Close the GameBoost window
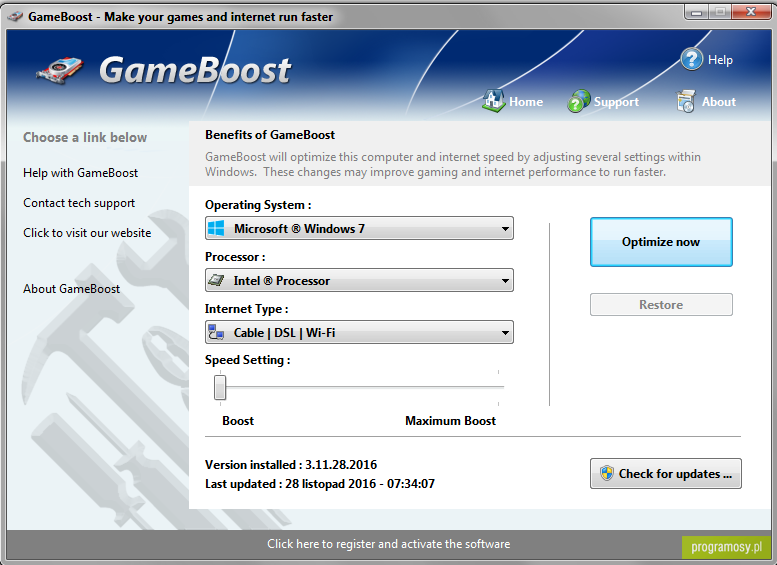Viewport: 777px width, 565px height. [x=751, y=12]
